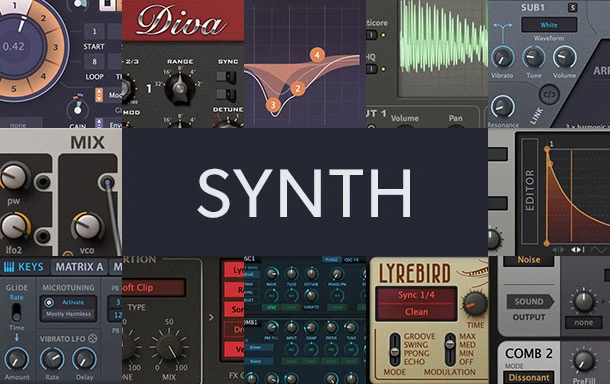Open the vertical EDITOR tab
This screenshot has height=384, width=610.
pyautogui.click(x=529, y=191)
